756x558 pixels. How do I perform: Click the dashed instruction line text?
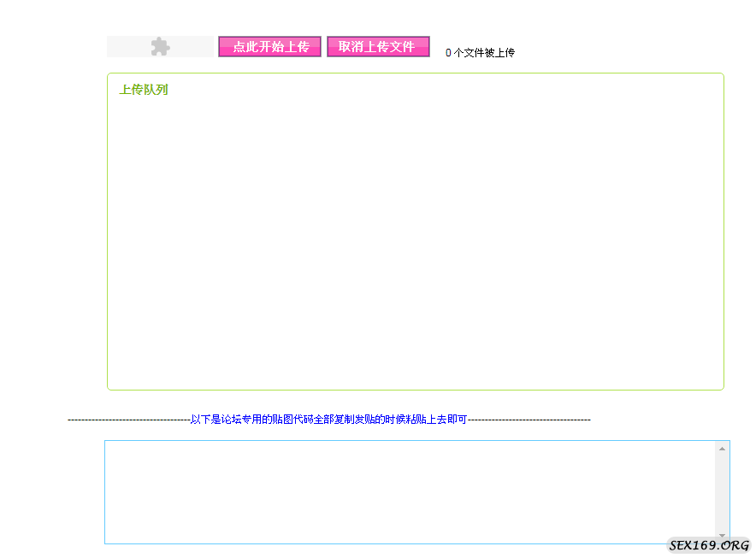[x=329, y=420]
